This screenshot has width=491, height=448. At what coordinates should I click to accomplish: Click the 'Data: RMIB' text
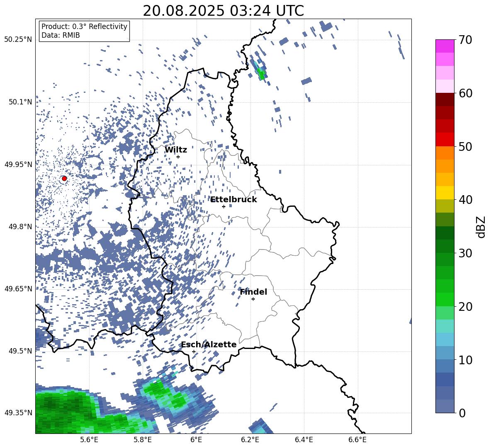61,35
